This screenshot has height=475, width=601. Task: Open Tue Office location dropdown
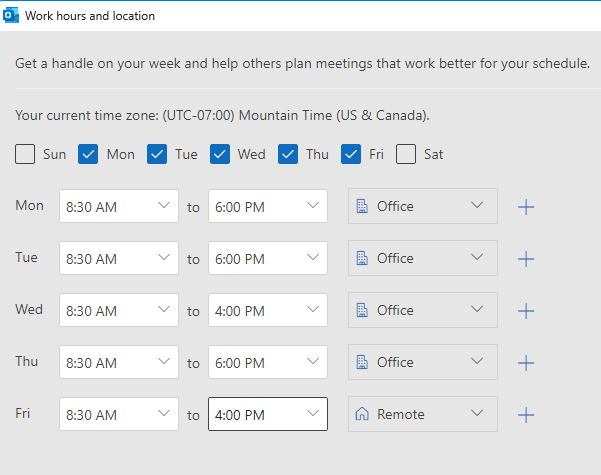[423, 258]
